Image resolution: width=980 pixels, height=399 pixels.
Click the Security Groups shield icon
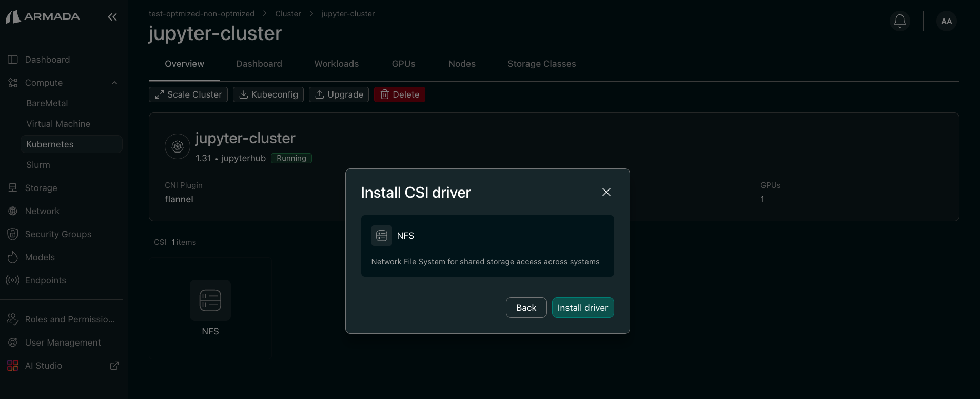pos(13,234)
